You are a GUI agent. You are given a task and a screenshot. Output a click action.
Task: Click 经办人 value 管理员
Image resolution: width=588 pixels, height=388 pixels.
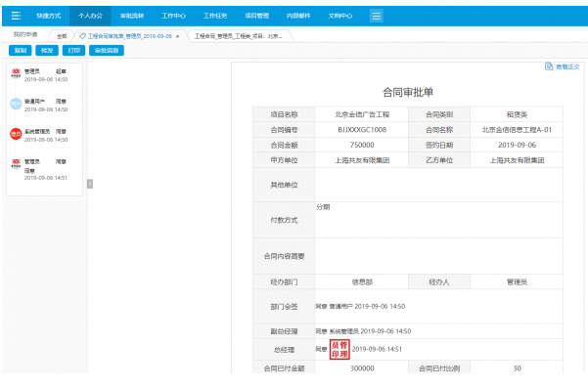click(x=517, y=282)
